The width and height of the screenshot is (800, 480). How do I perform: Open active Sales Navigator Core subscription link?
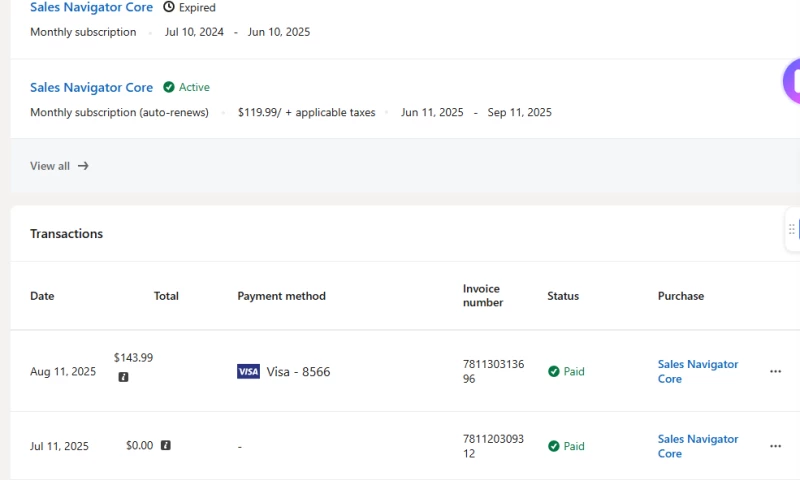91,87
